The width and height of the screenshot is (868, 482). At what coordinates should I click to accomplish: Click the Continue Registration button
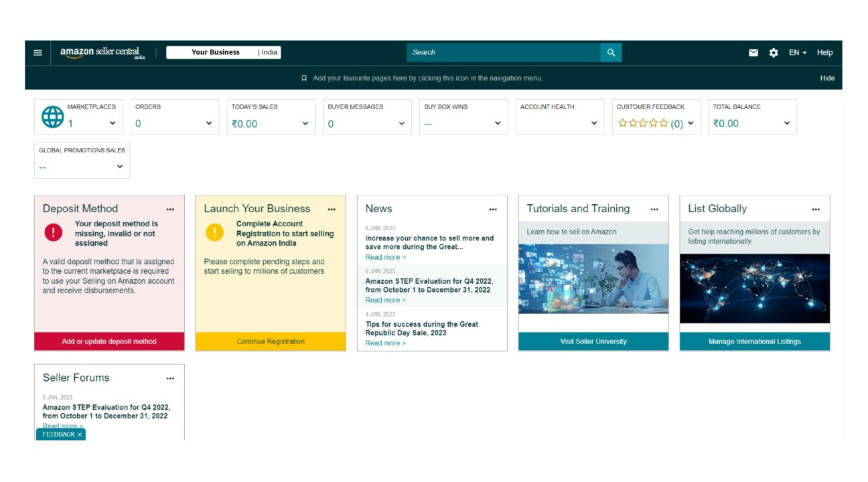271,341
